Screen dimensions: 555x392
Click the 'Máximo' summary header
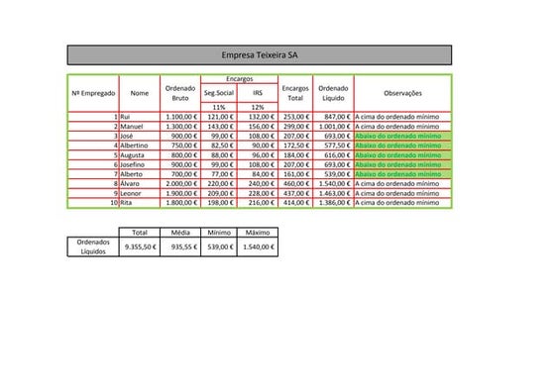point(258,233)
